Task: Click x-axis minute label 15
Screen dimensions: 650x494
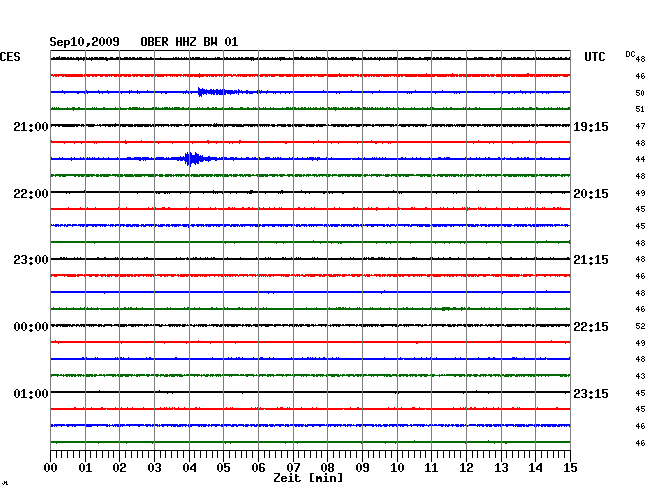Action: [x=570, y=468]
